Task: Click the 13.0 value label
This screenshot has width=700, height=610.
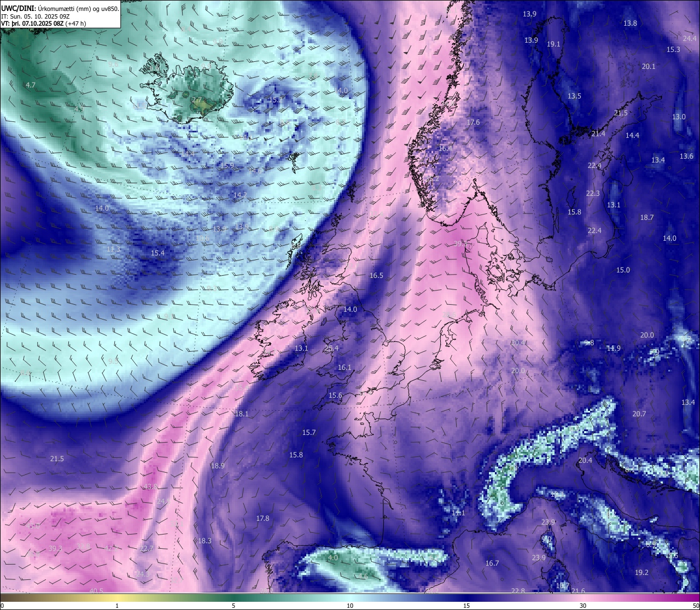Action: pyautogui.click(x=679, y=117)
